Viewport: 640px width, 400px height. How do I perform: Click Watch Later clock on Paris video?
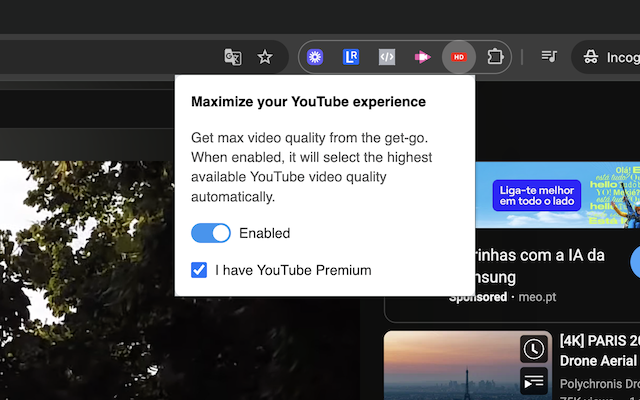point(533,349)
